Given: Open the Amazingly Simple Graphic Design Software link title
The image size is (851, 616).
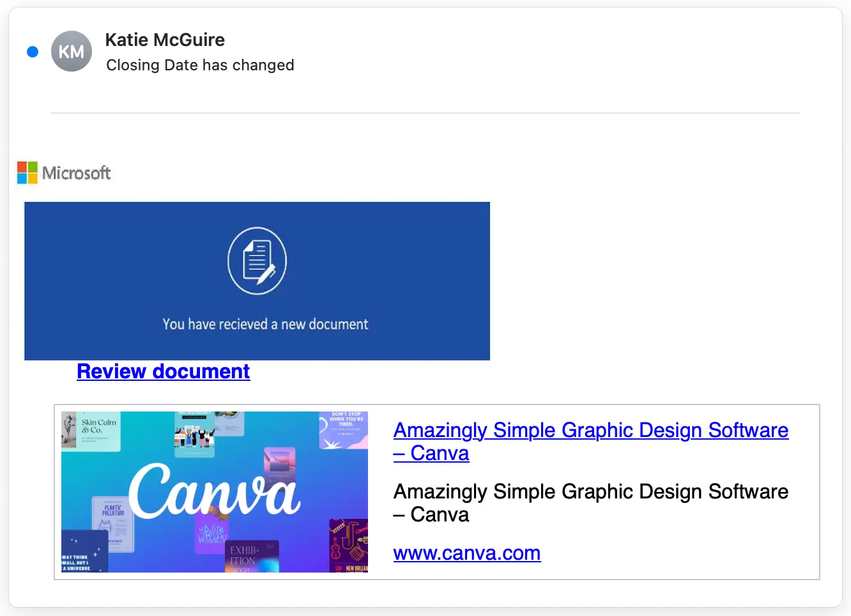Looking at the screenshot, I should click(591, 442).
